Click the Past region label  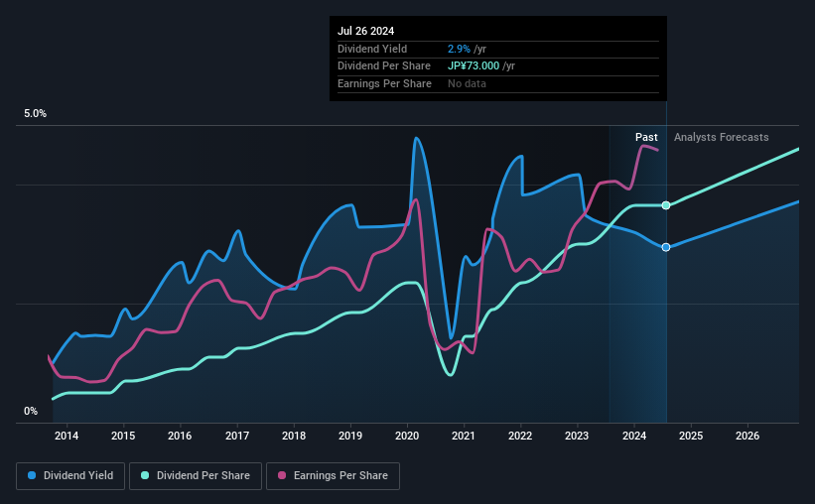point(646,137)
